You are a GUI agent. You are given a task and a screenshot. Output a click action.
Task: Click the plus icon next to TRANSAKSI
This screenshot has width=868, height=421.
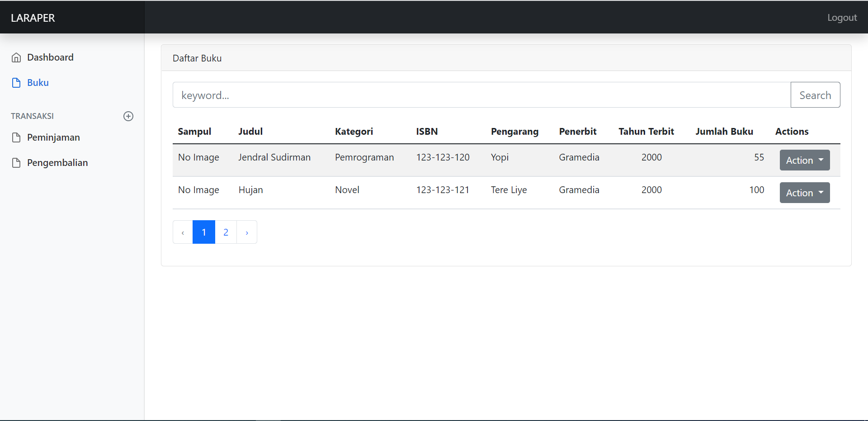[128, 116]
